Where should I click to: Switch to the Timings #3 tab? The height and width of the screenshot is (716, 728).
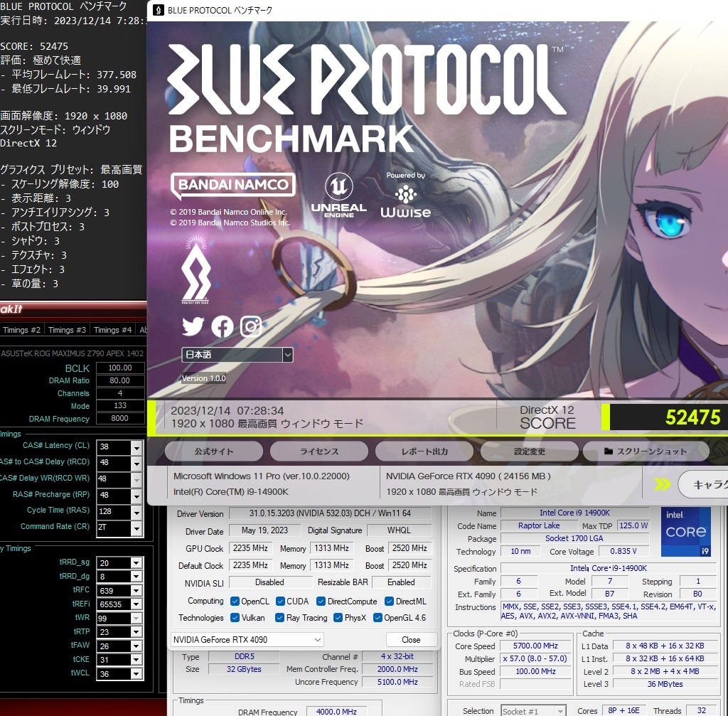(67, 330)
